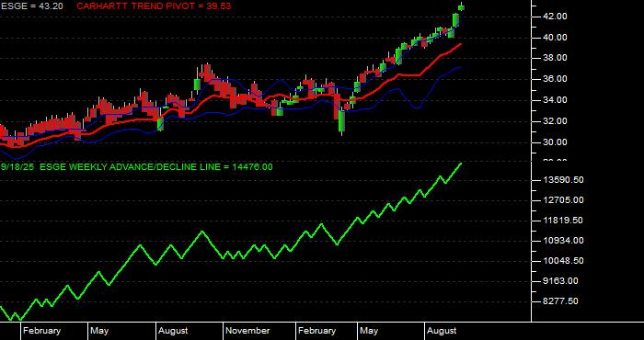Screen dimensions: 644x340
Task: Click the latest green candlestick at chart top
Action: pyautogui.click(x=461, y=7)
